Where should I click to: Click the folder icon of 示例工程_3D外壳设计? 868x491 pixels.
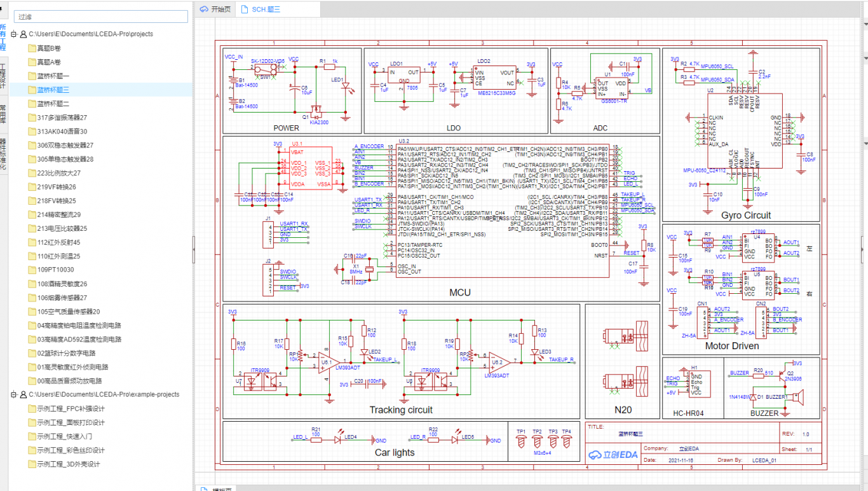click(x=32, y=464)
